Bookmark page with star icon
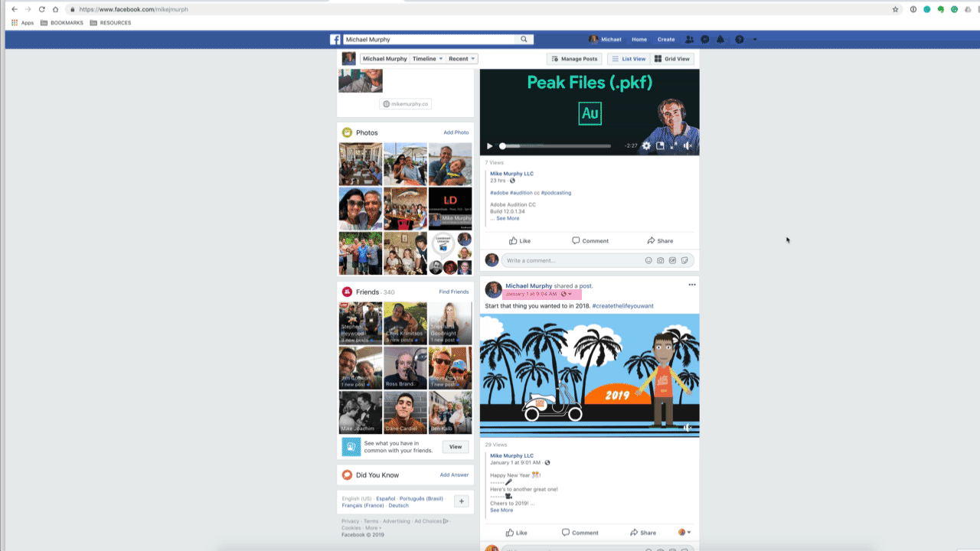Screen dimensions: 980x551 (896, 9)
